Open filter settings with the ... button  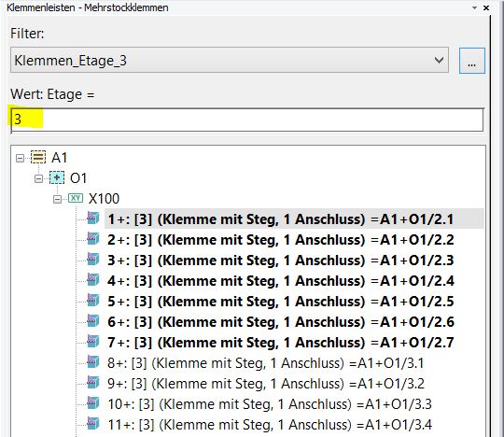point(472,61)
